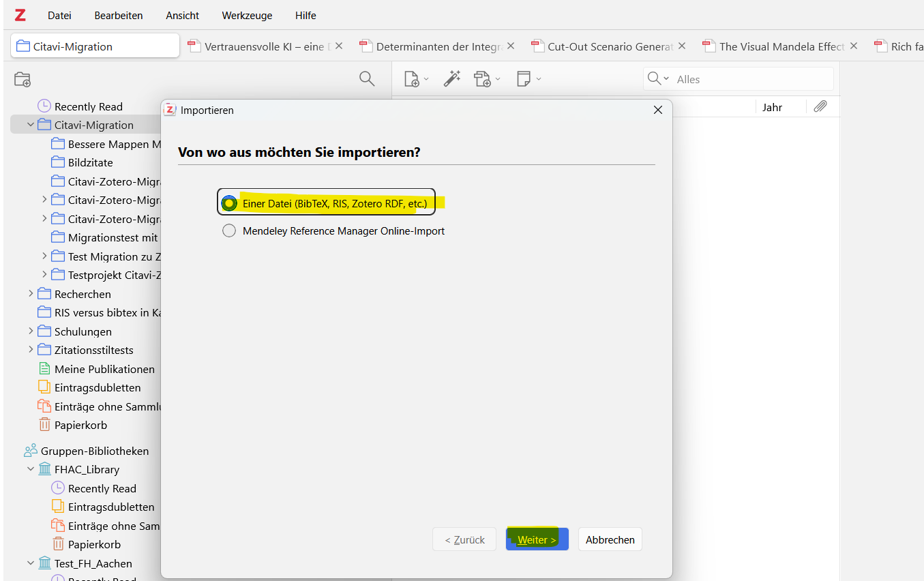The height and width of the screenshot is (581, 924).
Task: Click the add attachment icon
Action: (483, 79)
